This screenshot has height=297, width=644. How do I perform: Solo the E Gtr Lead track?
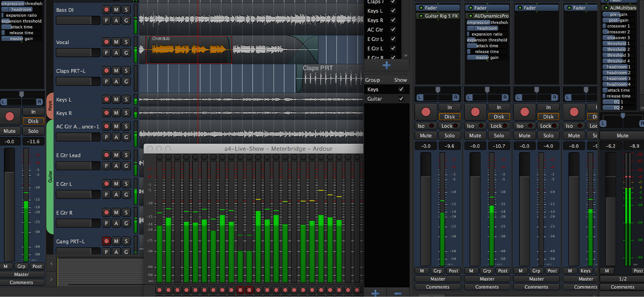coord(126,155)
